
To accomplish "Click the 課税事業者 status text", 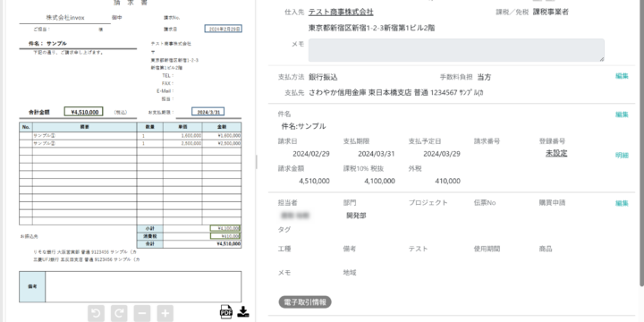I will [551, 12].
